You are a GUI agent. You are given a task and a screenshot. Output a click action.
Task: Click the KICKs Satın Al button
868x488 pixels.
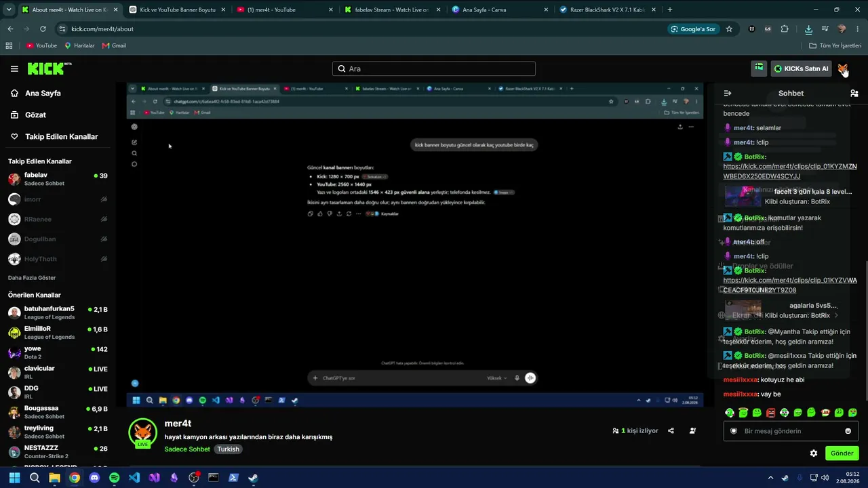pyautogui.click(x=801, y=68)
